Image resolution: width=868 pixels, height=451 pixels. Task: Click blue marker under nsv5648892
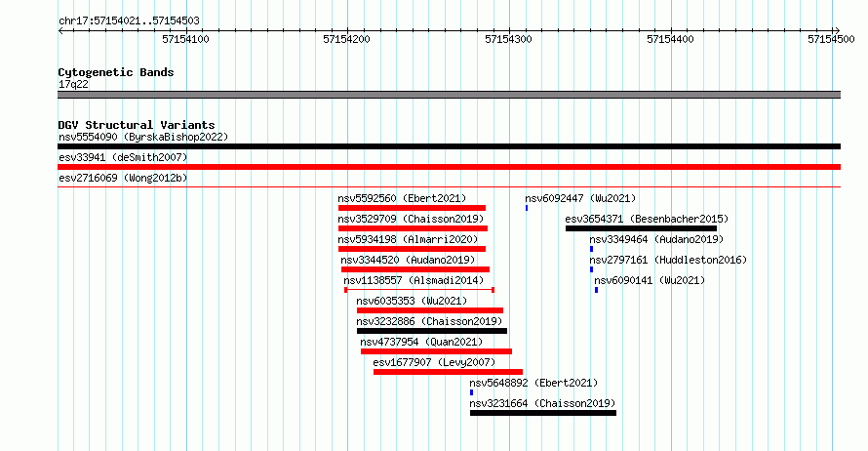tap(472, 392)
